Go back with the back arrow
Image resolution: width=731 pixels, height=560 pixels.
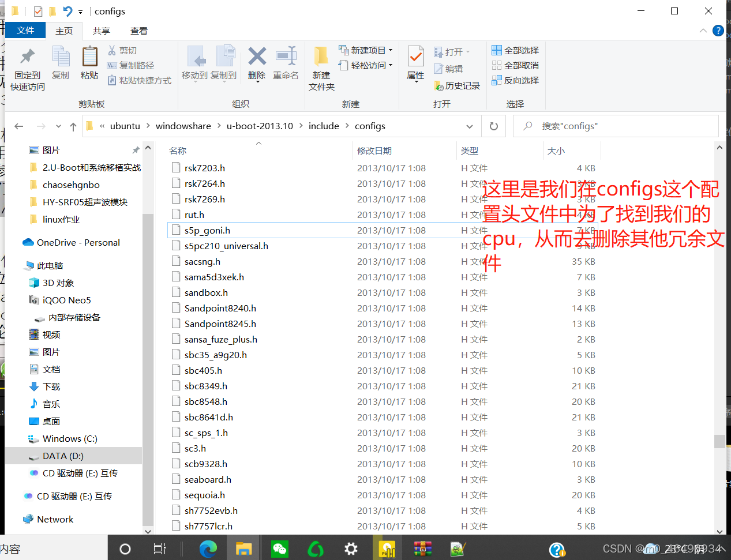pyautogui.click(x=19, y=126)
